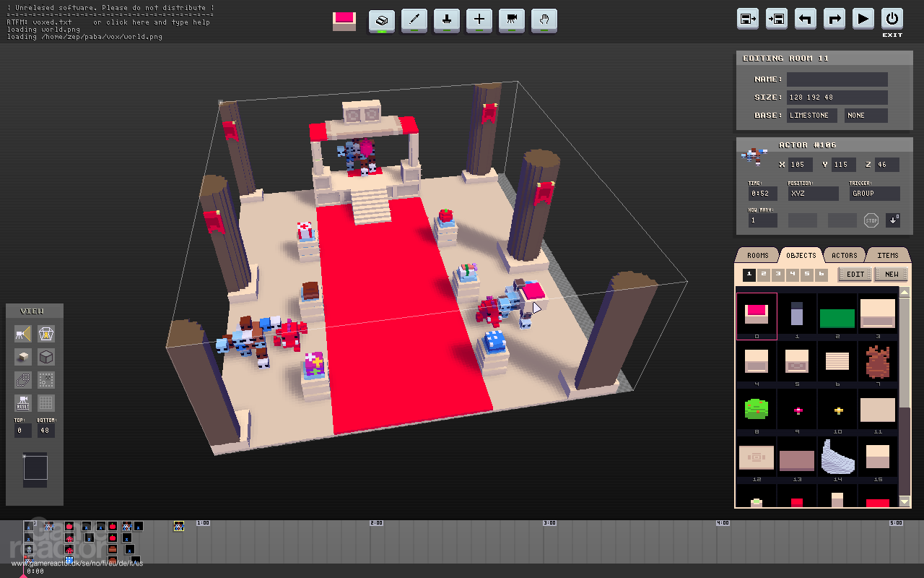Image resolution: width=924 pixels, height=578 pixels.
Task: Activate the camera movie tool
Action: [511, 20]
